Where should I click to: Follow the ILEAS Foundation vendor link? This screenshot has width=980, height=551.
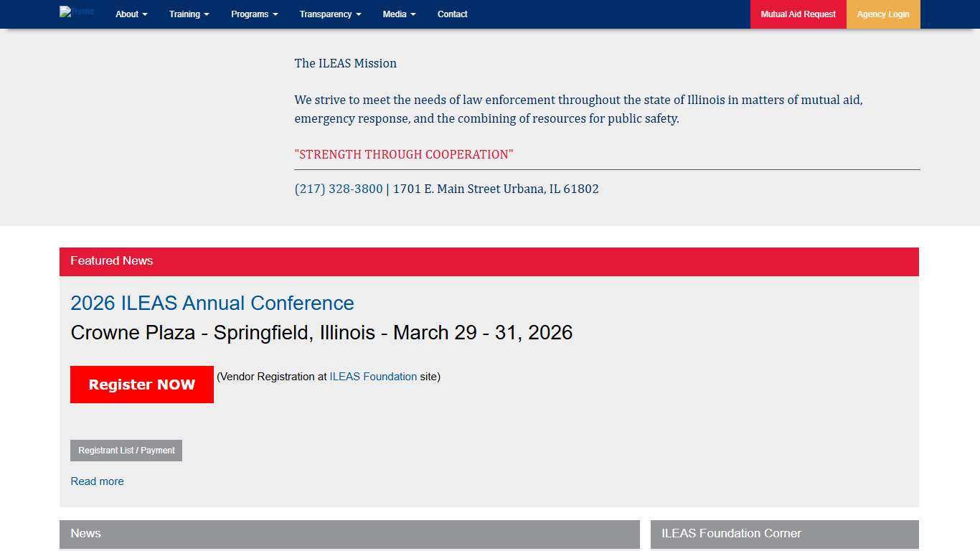click(373, 377)
